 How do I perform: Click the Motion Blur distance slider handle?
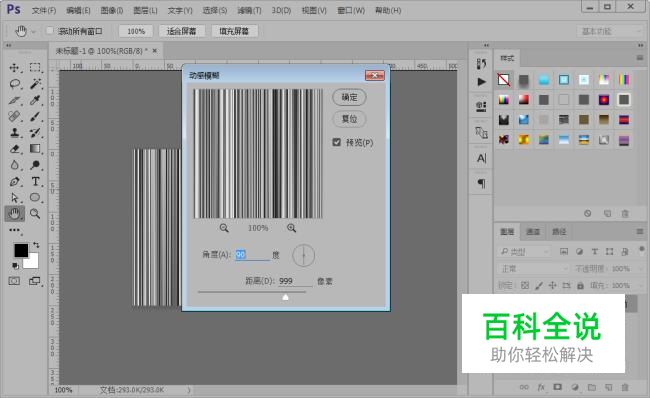click(x=285, y=297)
